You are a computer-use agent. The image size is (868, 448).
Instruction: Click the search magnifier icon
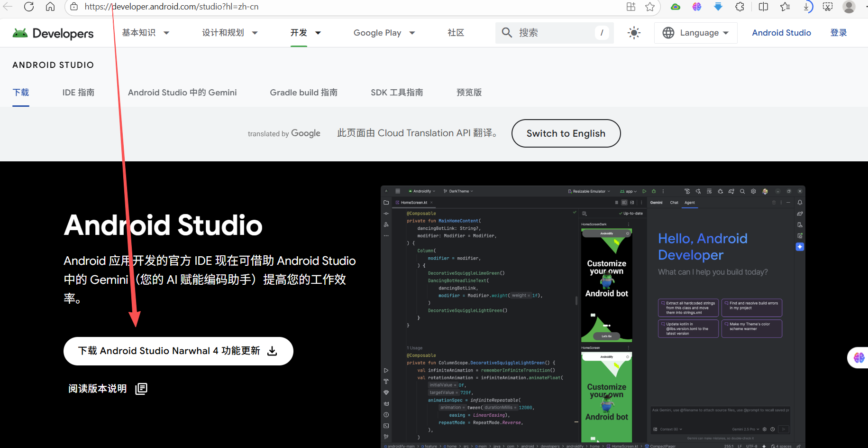tap(507, 32)
